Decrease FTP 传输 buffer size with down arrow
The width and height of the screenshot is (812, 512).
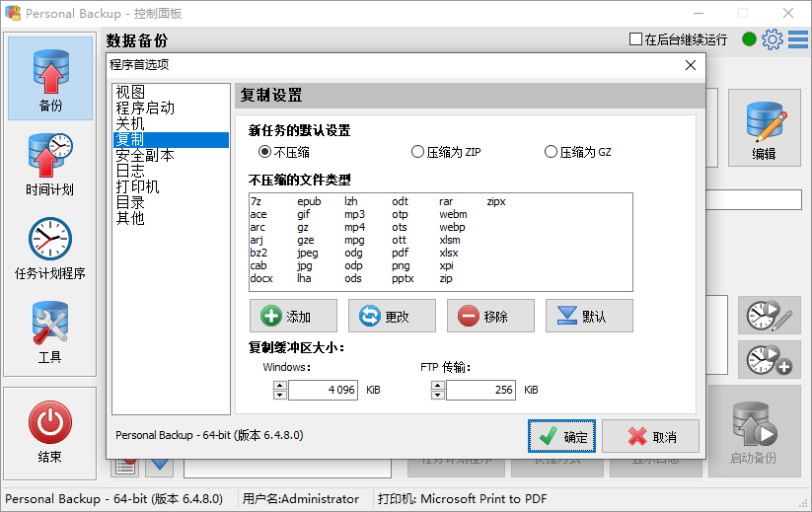pyautogui.click(x=438, y=395)
